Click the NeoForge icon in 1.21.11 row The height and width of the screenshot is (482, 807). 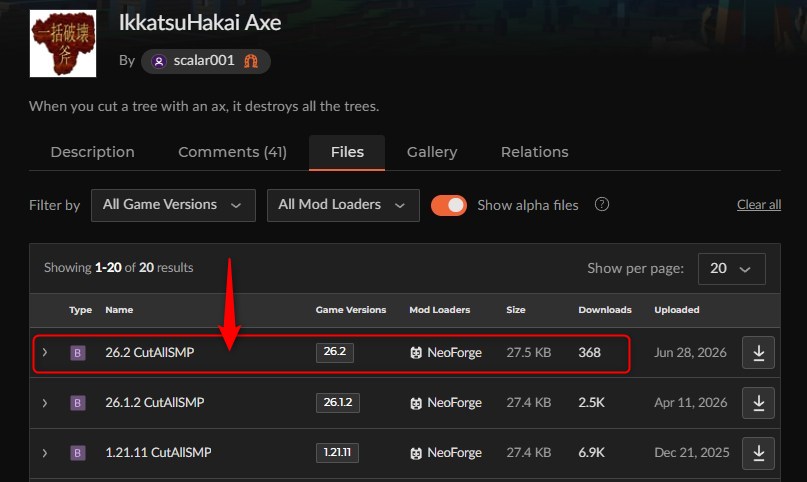tap(416, 453)
